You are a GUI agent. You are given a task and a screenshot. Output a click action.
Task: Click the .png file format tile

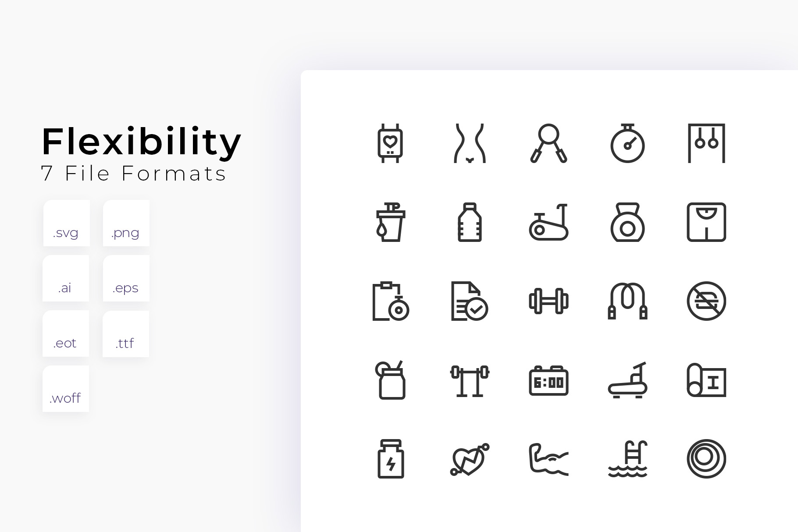tap(126, 223)
